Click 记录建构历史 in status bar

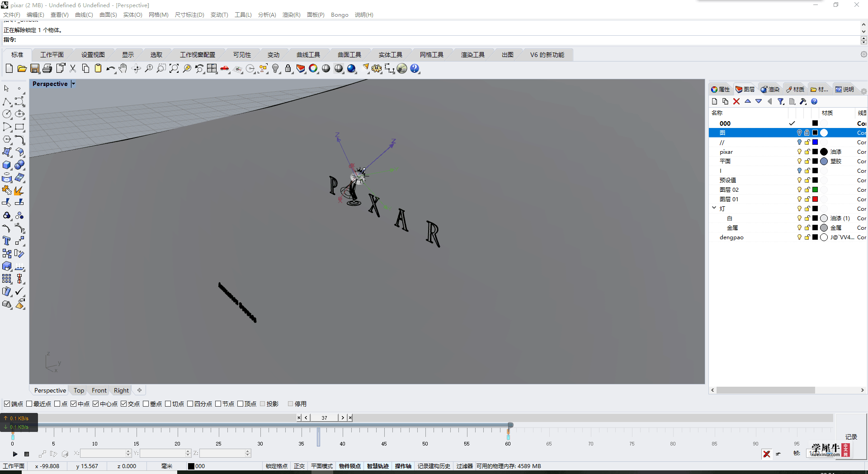[x=434, y=466]
